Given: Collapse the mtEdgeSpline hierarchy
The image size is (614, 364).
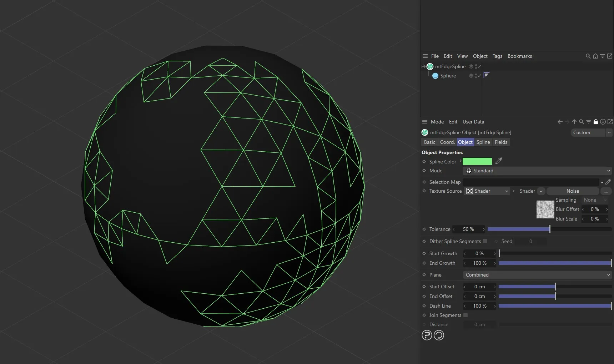Looking at the screenshot, I should click(x=423, y=66).
